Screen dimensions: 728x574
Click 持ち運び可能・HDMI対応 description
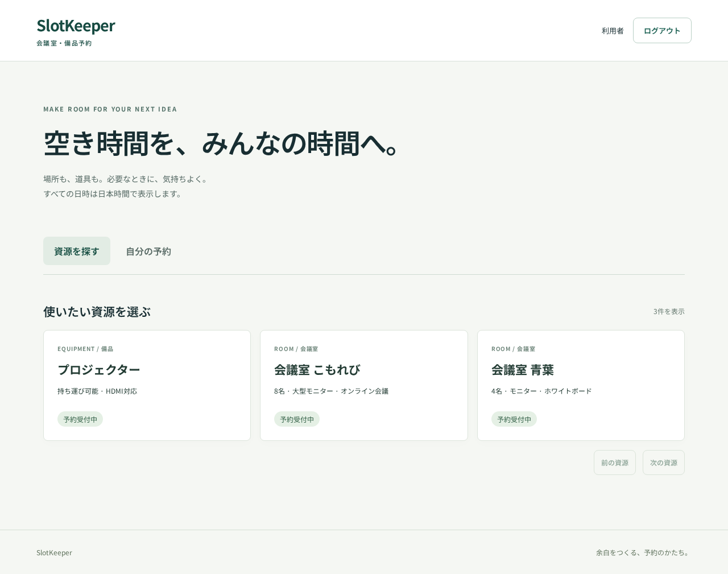[x=97, y=391]
